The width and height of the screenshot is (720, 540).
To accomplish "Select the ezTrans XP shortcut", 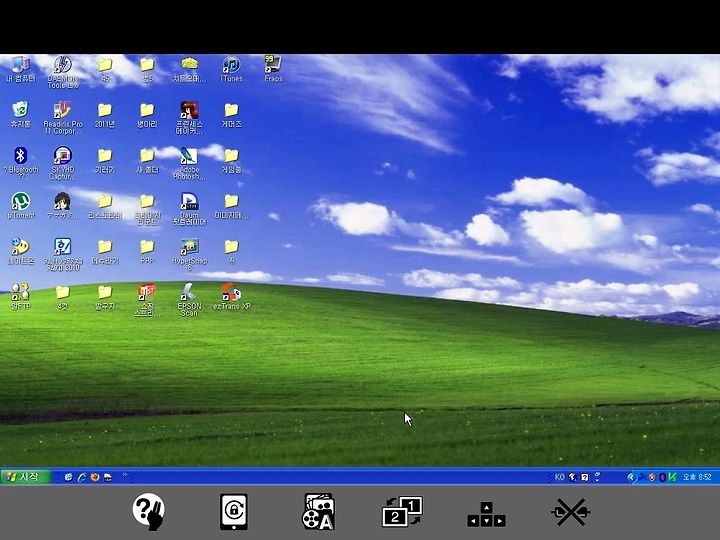I will [x=232, y=297].
